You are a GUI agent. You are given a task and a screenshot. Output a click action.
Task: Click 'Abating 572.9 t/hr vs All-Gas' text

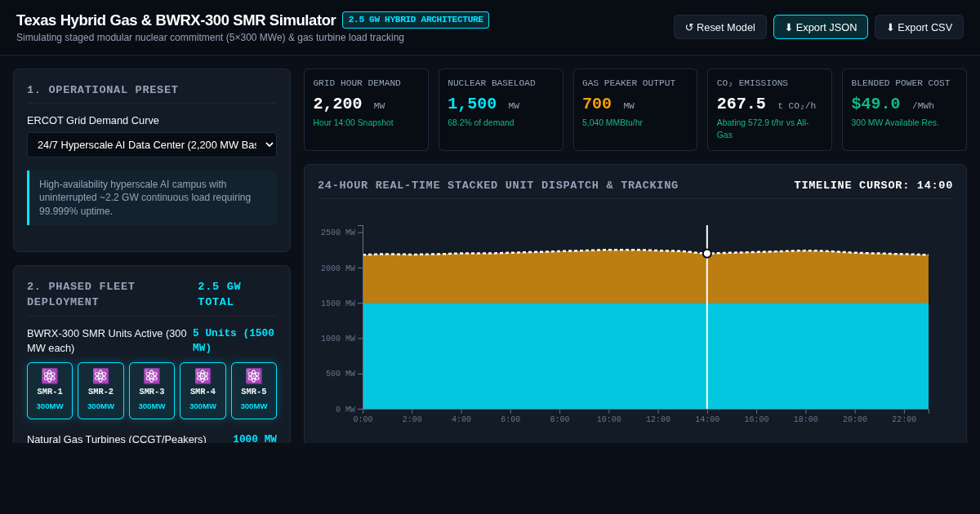(x=763, y=128)
